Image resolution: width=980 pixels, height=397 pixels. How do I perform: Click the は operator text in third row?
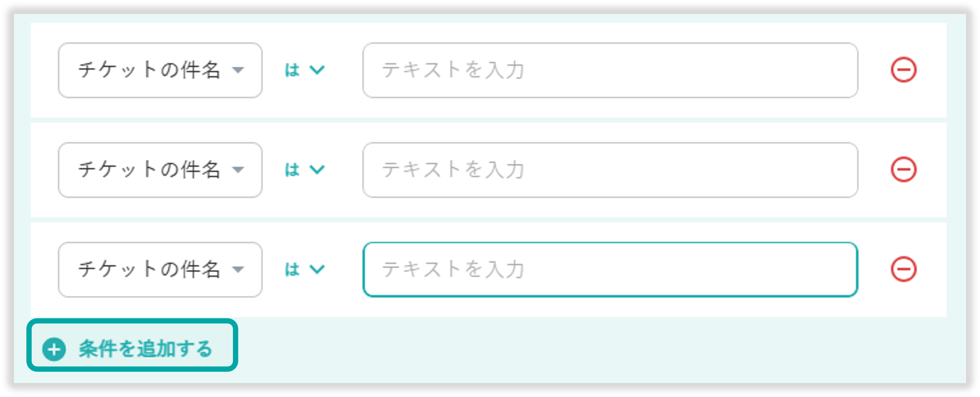pyautogui.click(x=292, y=270)
